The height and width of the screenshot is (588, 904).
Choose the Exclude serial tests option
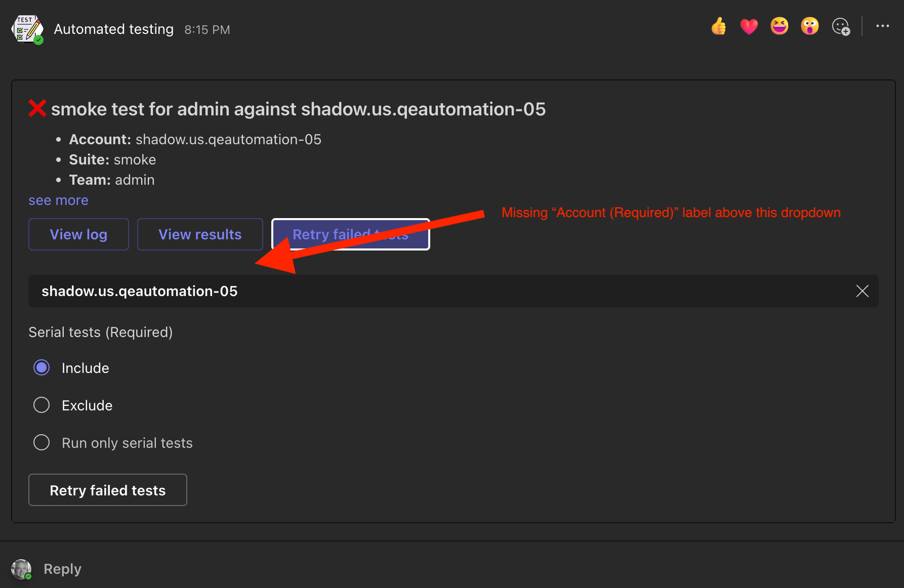pos(41,405)
